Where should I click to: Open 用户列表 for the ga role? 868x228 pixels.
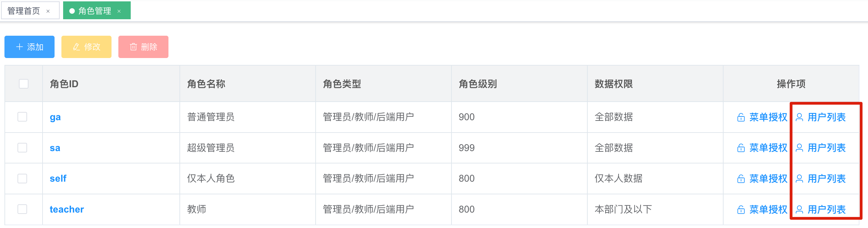click(x=826, y=117)
